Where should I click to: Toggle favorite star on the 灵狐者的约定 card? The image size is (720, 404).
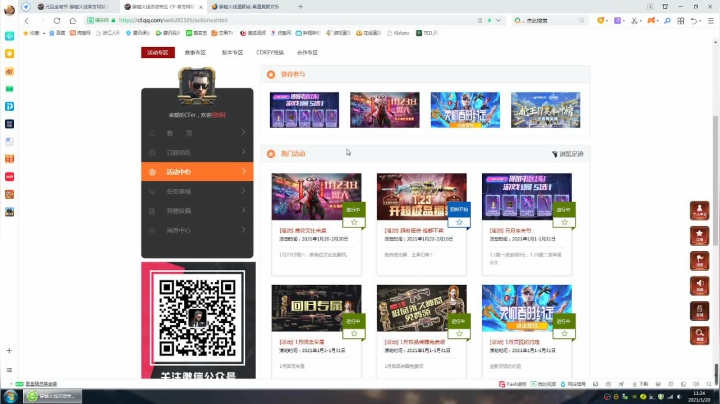[x=564, y=334]
